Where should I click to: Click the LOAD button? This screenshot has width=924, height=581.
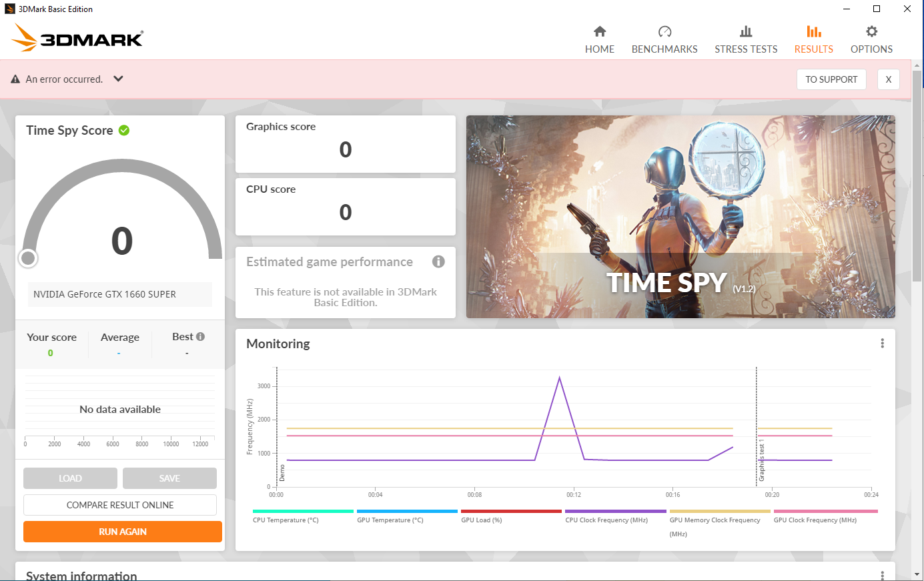click(x=70, y=478)
